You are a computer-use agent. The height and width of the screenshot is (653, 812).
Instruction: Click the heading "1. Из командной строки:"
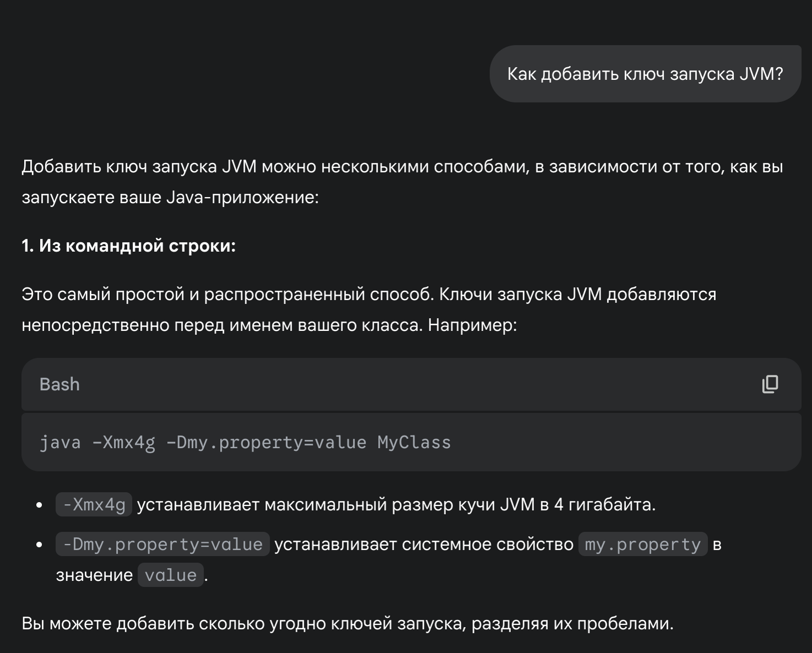coord(129,246)
